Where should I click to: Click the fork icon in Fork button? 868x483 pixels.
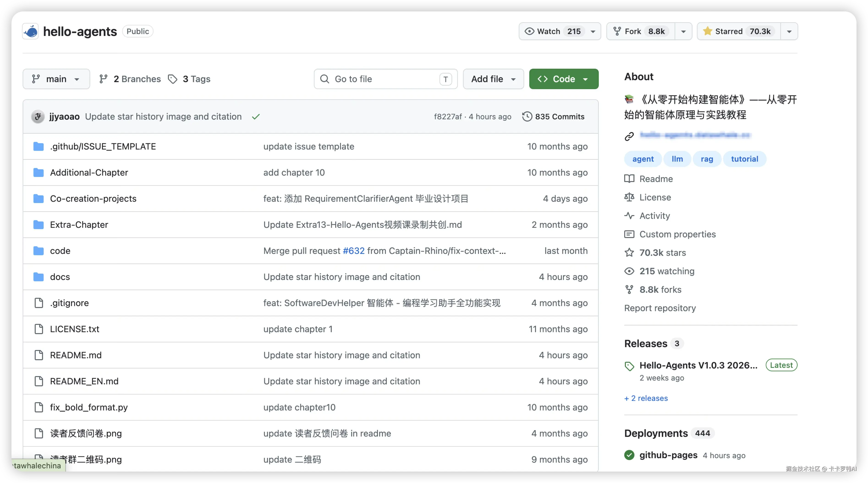(617, 31)
